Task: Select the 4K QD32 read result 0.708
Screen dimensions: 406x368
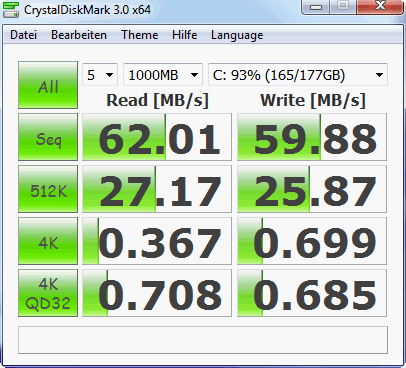Action: (x=157, y=293)
